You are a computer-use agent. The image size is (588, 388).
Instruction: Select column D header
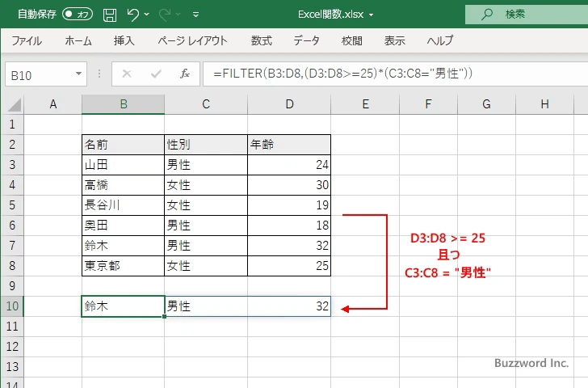[288, 103]
